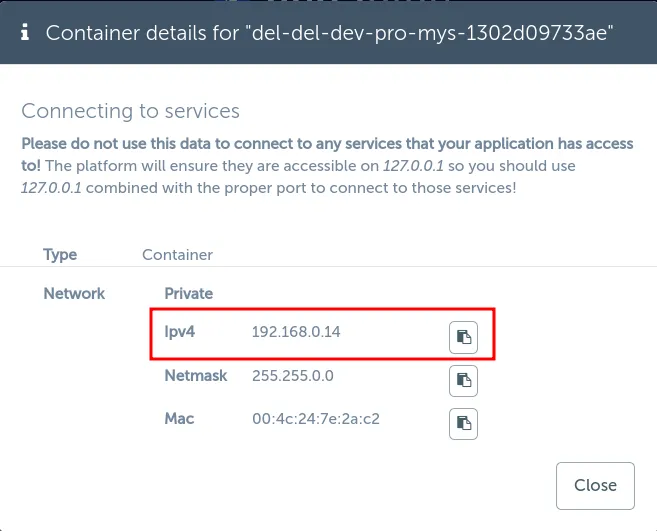Click the Ipv4 row label
Screen dimensions: 657x531
click(x=179, y=331)
